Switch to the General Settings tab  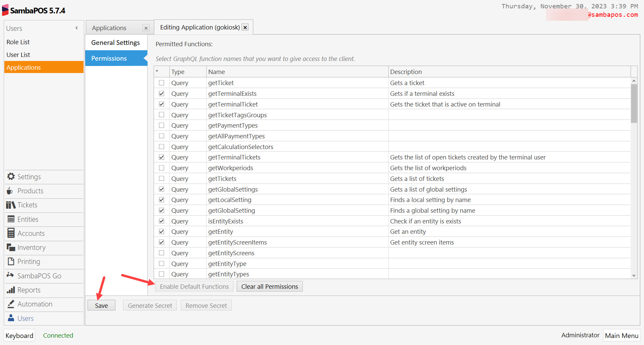coord(115,42)
